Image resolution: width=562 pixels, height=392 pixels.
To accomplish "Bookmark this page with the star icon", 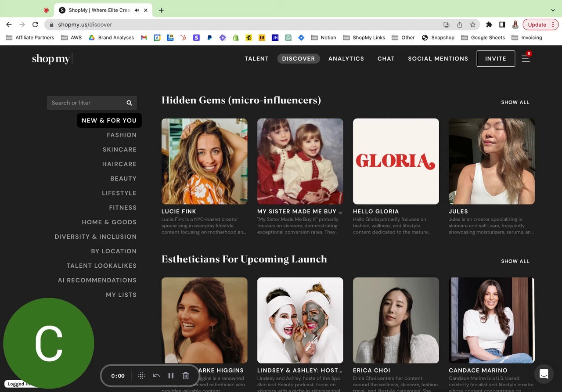I will coord(472,25).
